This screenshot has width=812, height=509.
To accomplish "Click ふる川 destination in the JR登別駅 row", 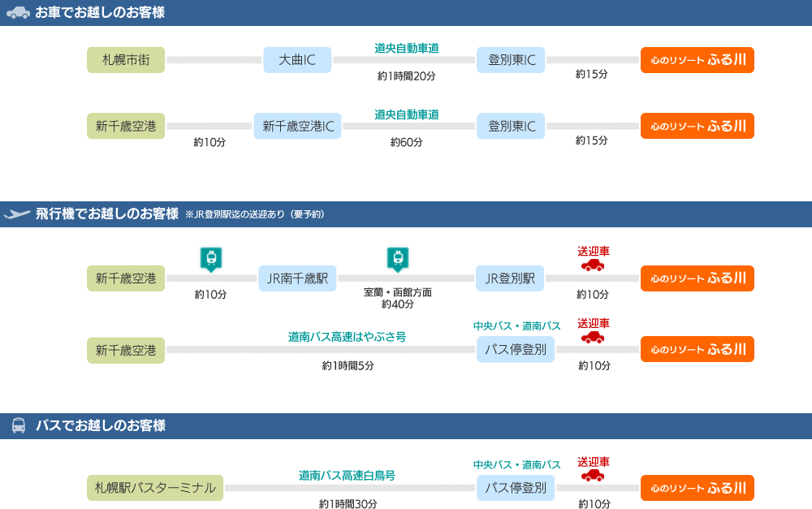I will coord(697,278).
